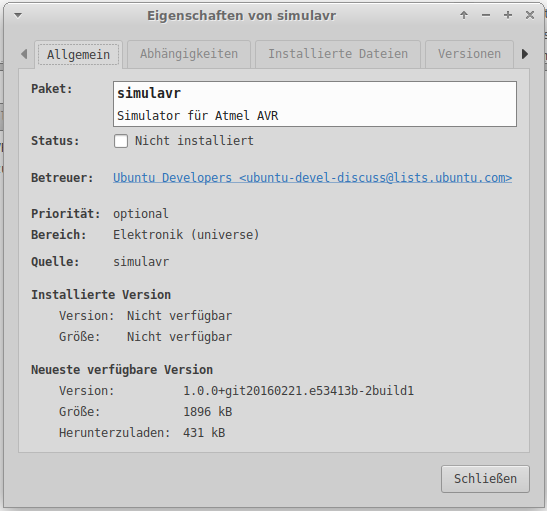This screenshot has width=547, height=511.
Task: Click inside the simulavr package description box
Action: pos(315,104)
